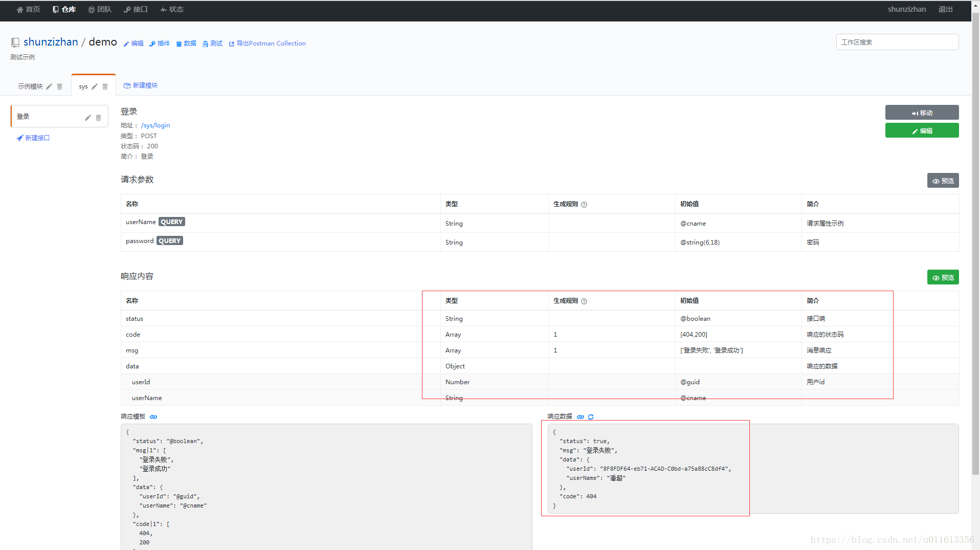
Task: Click the userId row name in 响应内容
Action: click(141, 382)
